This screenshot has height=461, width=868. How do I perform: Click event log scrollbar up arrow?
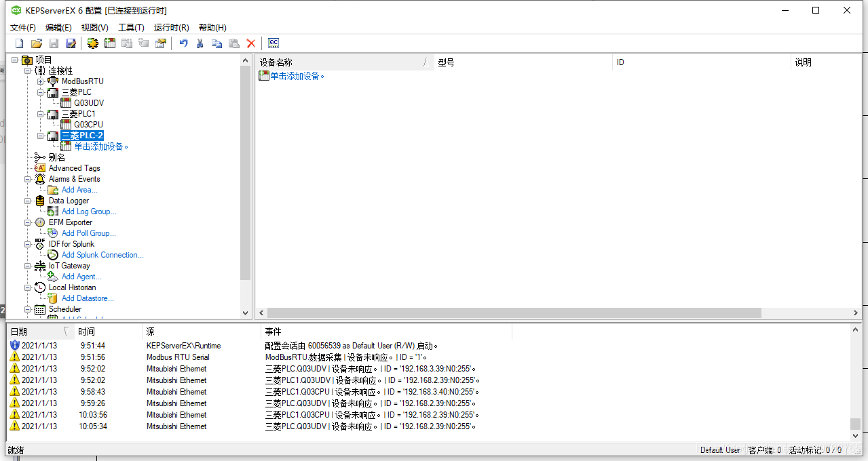856,329
